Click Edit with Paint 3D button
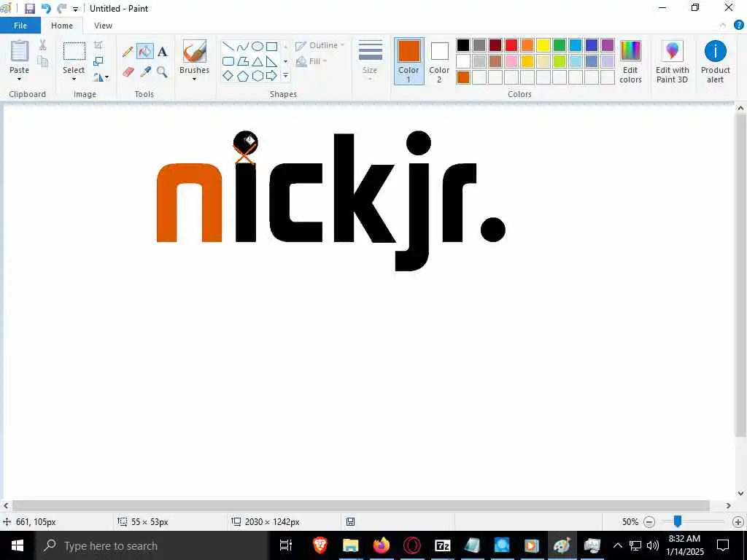Screen dimensions: 747x560 (x=672, y=62)
